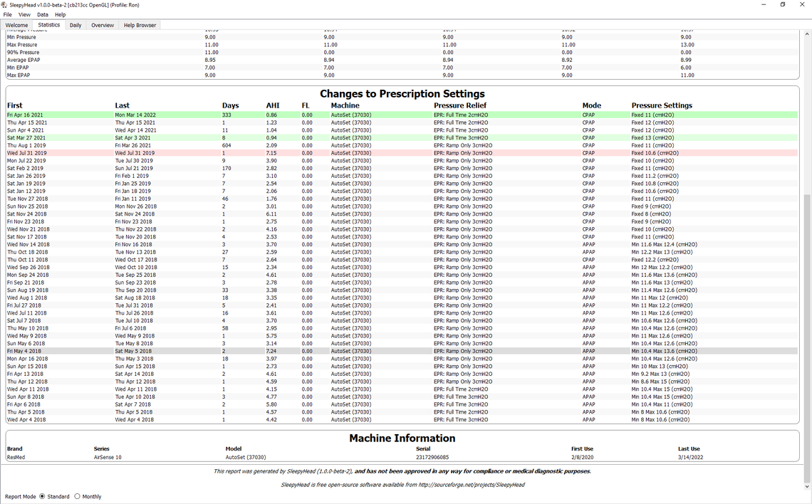Select the 'Sat Mar 27 2021' date cell
This screenshot has height=504, width=812.
pyautogui.click(x=26, y=137)
